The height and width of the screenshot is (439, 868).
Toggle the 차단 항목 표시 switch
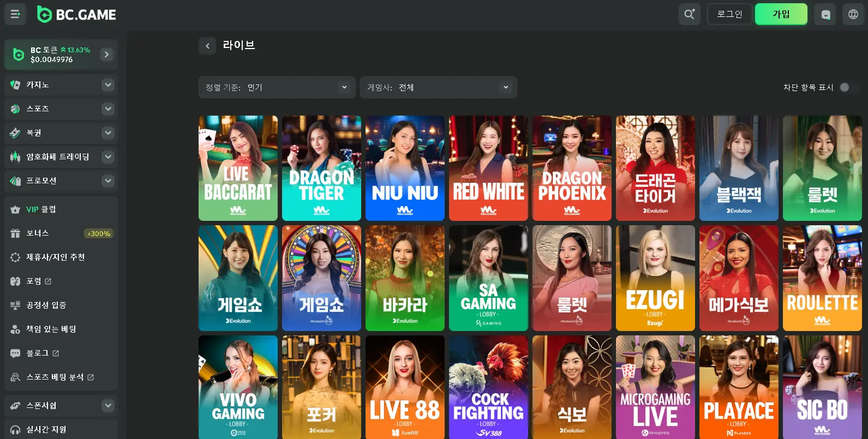[x=848, y=87]
